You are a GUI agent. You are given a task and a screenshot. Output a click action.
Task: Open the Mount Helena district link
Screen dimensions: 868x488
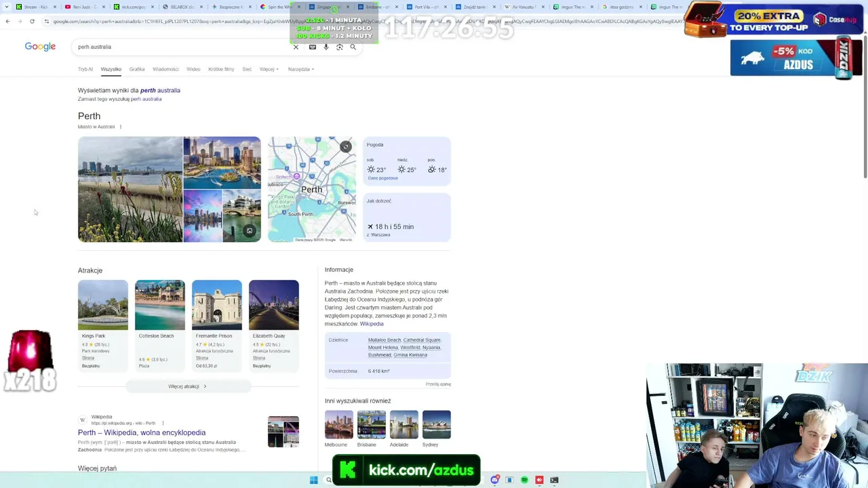(x=383, y=347)
